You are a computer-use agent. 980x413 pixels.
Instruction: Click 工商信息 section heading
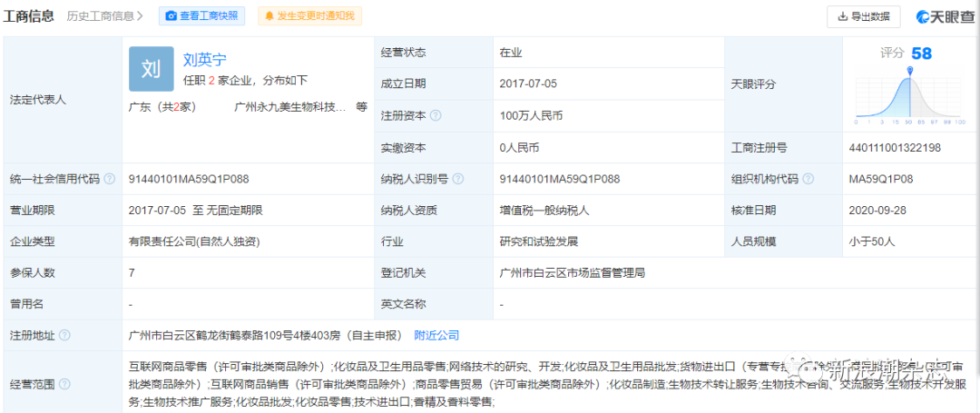coord(29,15)
